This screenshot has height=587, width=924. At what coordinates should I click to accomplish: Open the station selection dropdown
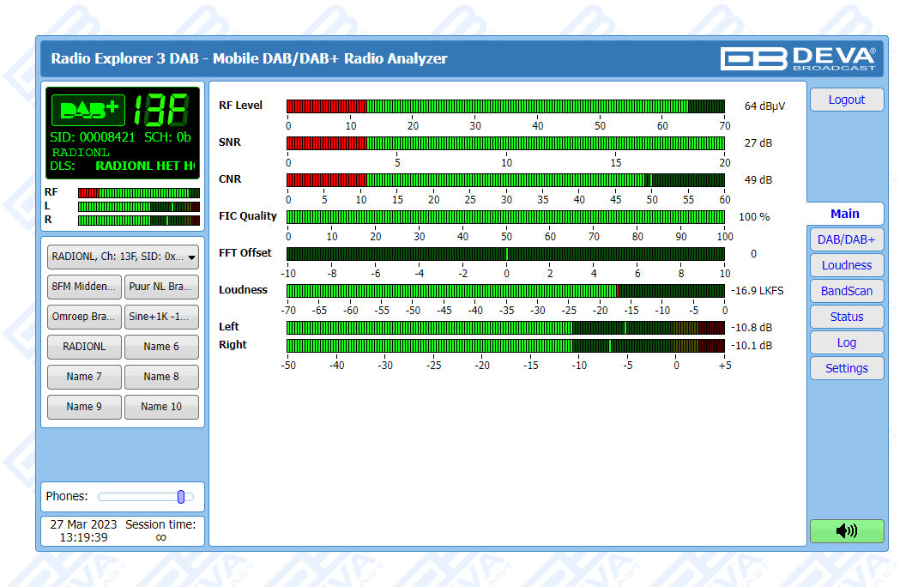123,256
